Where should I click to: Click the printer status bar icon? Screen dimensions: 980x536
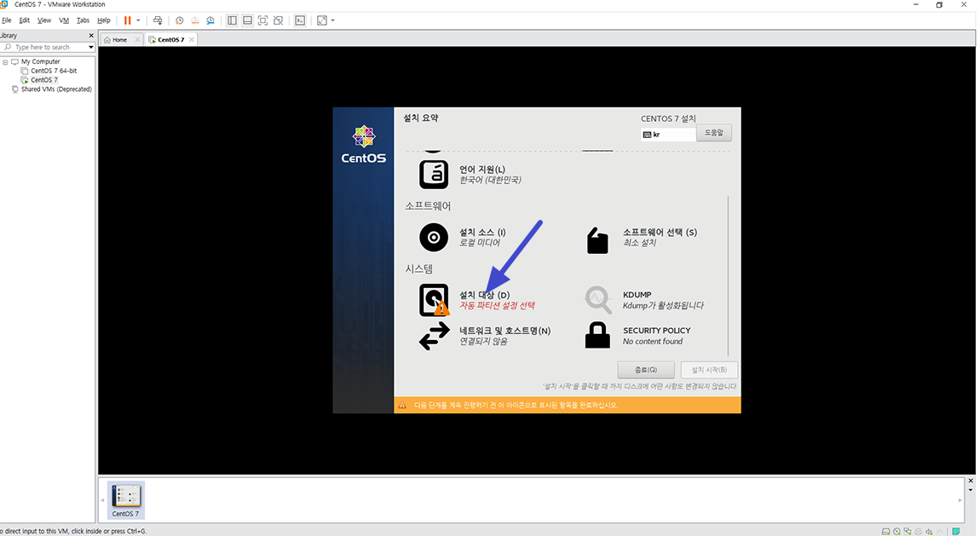918,532
